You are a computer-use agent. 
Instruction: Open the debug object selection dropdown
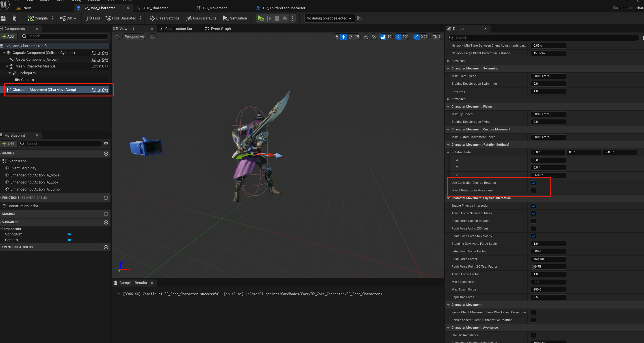[329, 18]
